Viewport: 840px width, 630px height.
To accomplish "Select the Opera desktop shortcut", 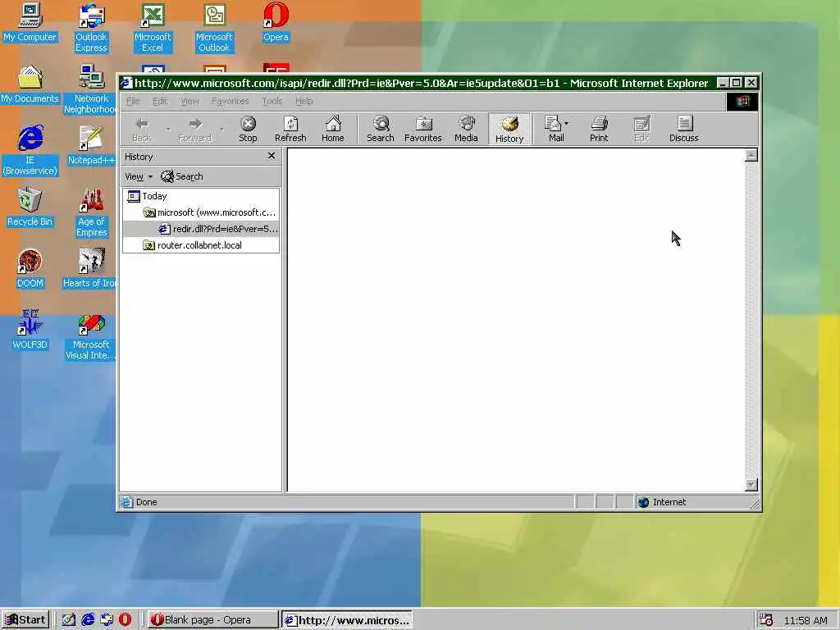I will point(276,23).
